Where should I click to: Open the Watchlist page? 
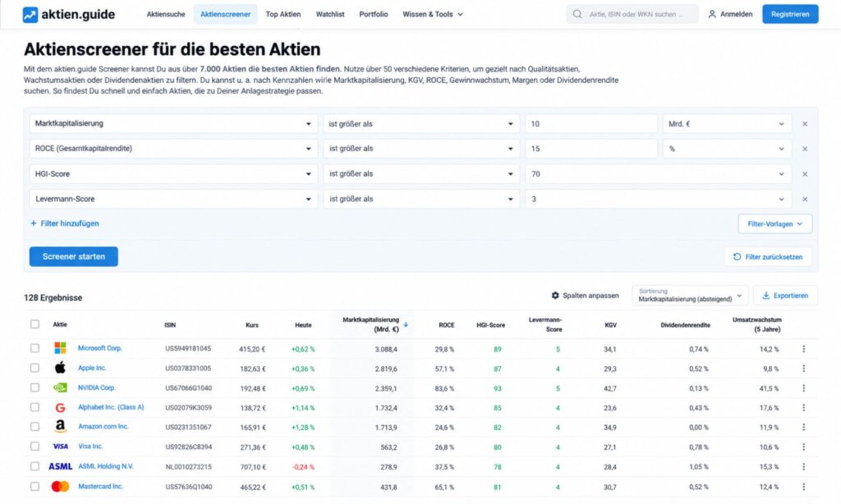coord(330,15)
